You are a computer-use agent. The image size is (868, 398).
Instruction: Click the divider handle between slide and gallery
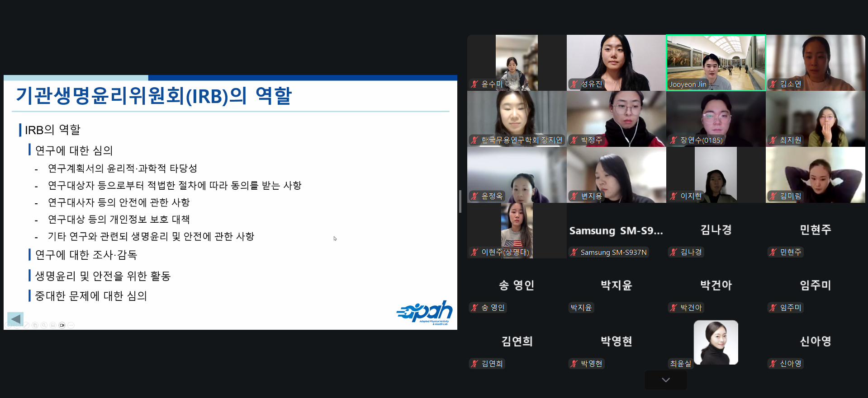pyautogui.click(x=460, y=201)
